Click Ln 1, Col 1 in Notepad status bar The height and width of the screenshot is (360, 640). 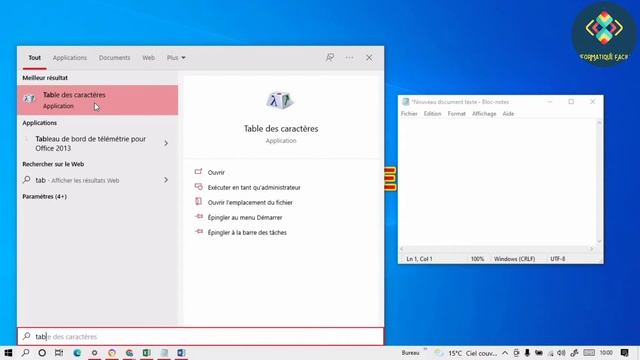[x=419, y=259]
